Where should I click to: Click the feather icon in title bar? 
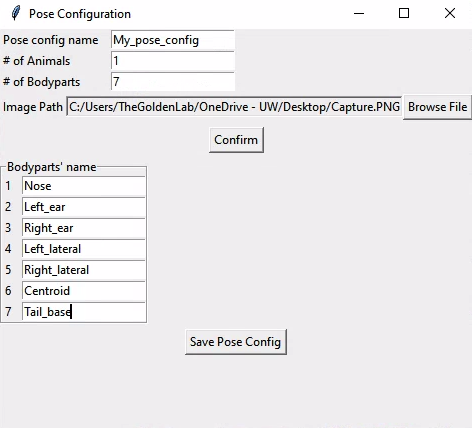15,13
